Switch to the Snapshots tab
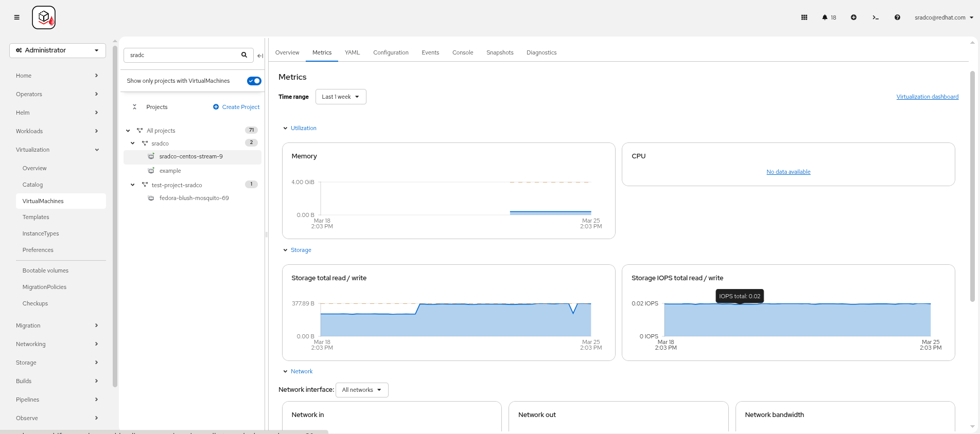This screenshot has width=980, height=434. 499,52
